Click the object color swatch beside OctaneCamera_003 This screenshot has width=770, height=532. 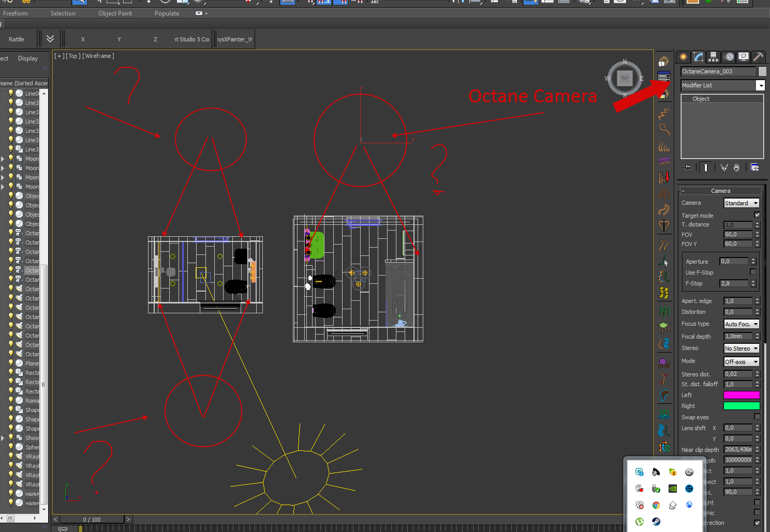(762, 71)
